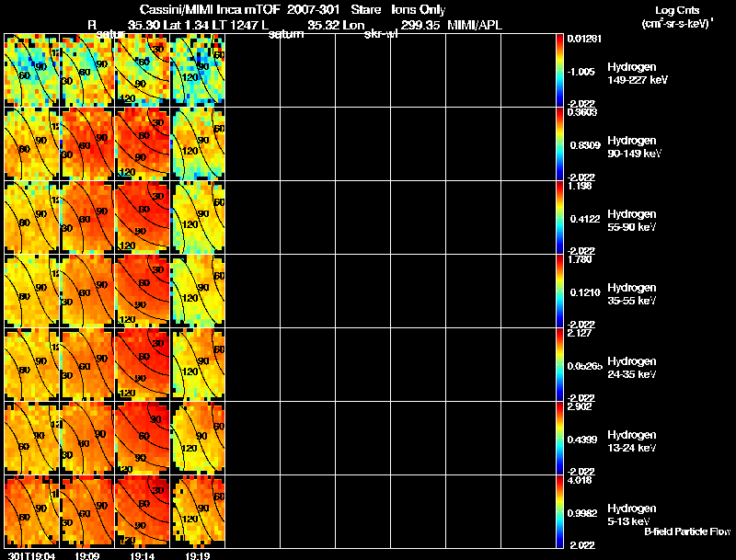Click the 'Hydrogen 55-90 keV' label
736x560 pixels.
632,221
